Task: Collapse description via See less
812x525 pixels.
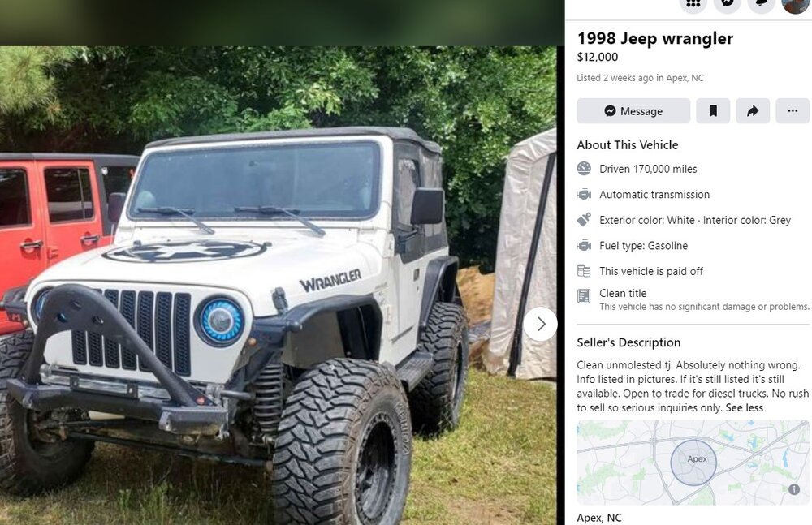Action: pos(744,407)
